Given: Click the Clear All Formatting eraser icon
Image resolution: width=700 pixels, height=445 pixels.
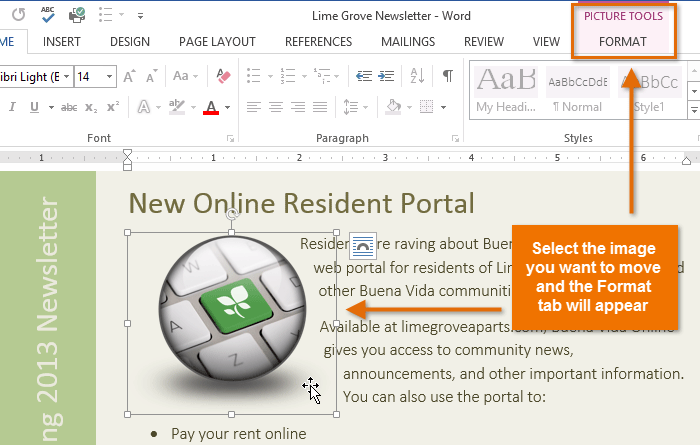Looking at the screenshot, I should pyautogui.click(x=223, y=76).
